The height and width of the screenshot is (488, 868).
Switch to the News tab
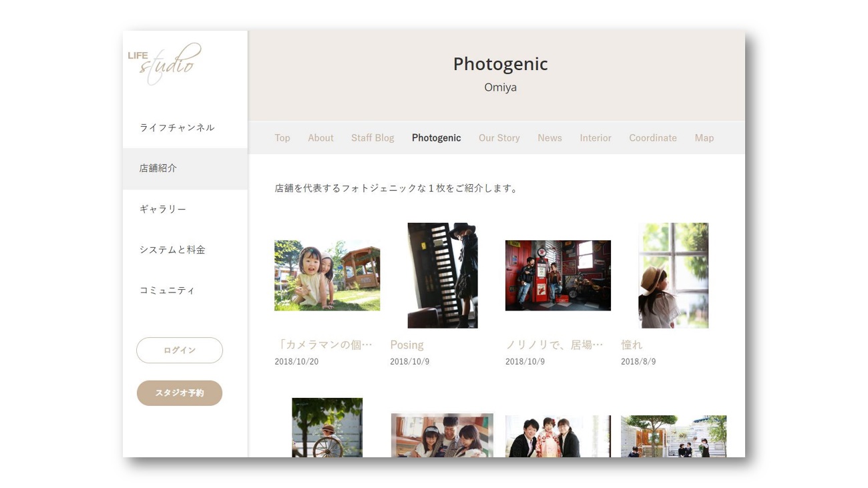550,138
